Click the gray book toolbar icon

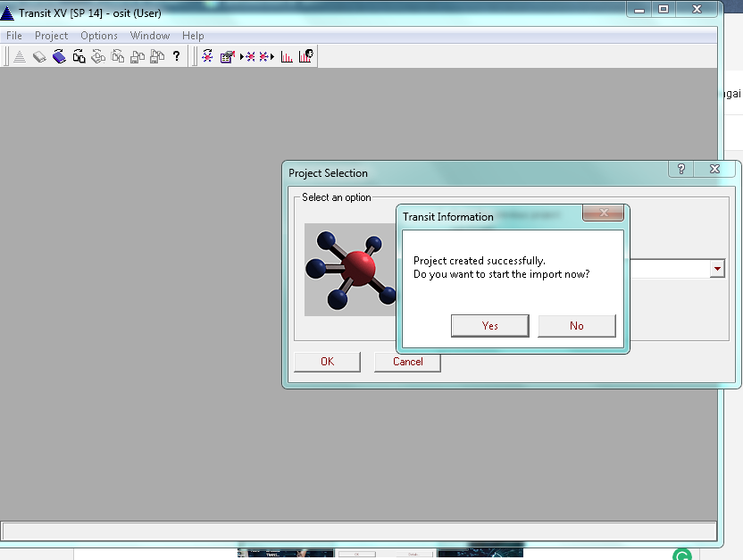tap(39, 56)
